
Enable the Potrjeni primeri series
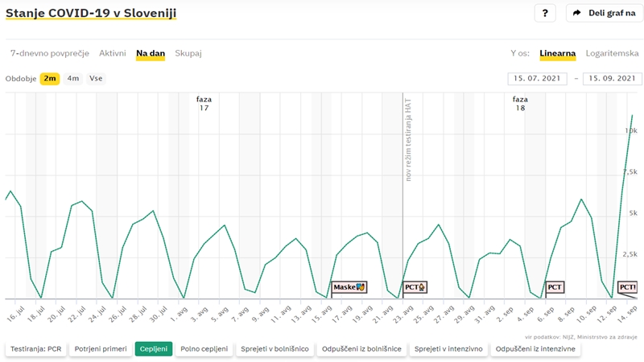pyautogui.click(x=101, y=349)
